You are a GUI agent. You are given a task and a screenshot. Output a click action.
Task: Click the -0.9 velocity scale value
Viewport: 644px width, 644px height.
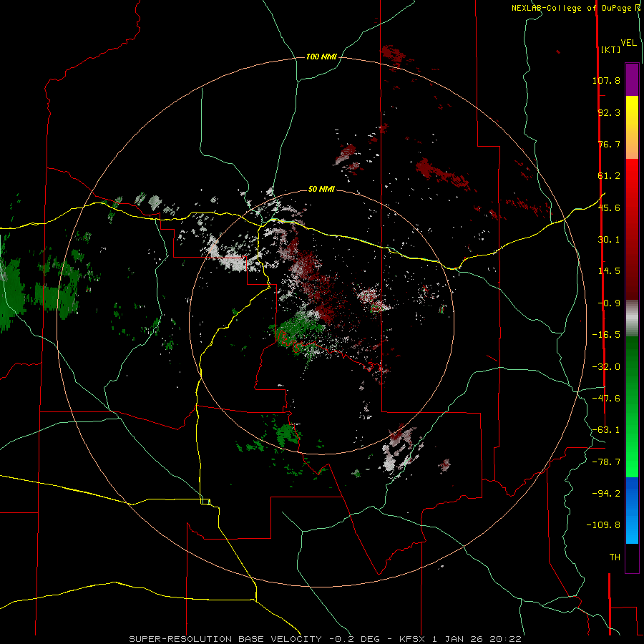(609, 303)
